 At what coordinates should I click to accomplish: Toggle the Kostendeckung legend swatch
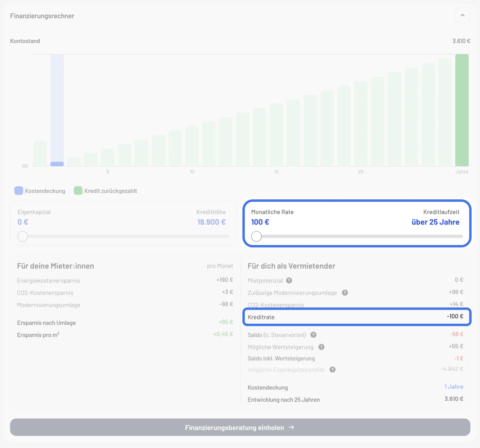(x=19, y=191)
